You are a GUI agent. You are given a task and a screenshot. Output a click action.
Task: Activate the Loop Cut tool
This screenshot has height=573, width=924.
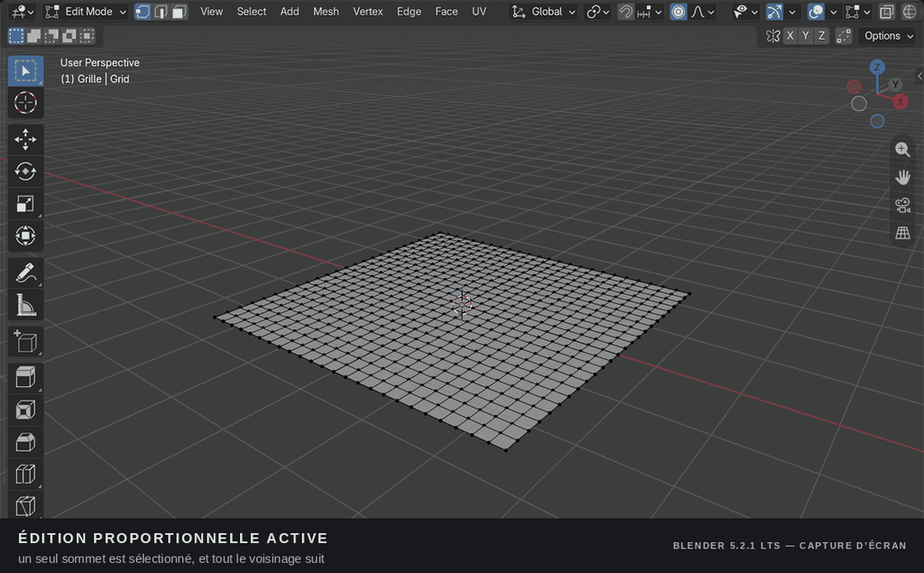[25, 474]
